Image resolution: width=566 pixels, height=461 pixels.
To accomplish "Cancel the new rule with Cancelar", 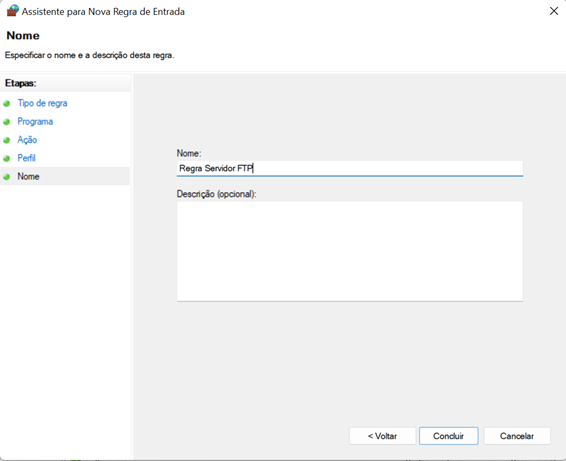I will [x=517, y=436].
